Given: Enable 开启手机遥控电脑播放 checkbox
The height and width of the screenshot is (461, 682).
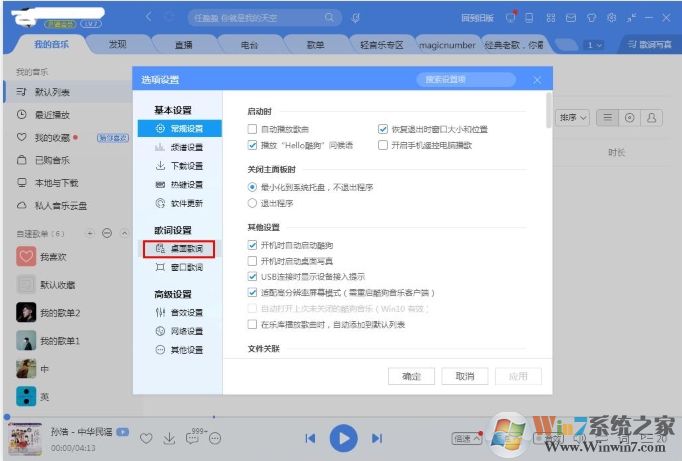Looking at the screenshot, I should coord(383,145).
